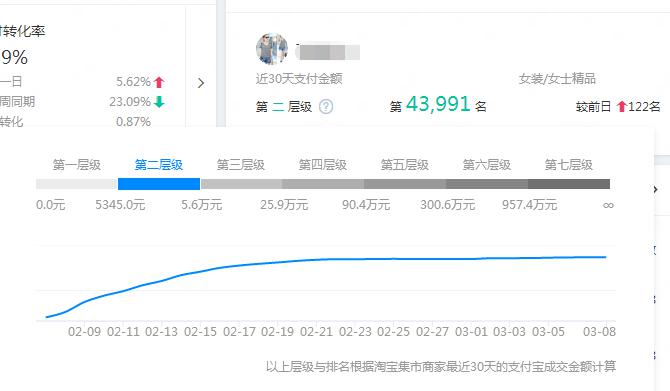Click the darkest gray seventh-tier bar segment
This screenshot has width=670, height=391.
[569, 184]
